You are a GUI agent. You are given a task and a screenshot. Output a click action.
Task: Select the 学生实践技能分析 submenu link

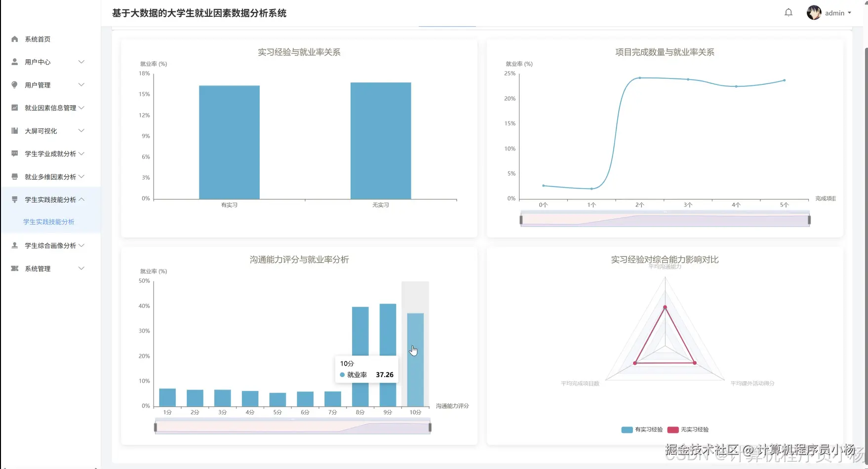[49, 222]
